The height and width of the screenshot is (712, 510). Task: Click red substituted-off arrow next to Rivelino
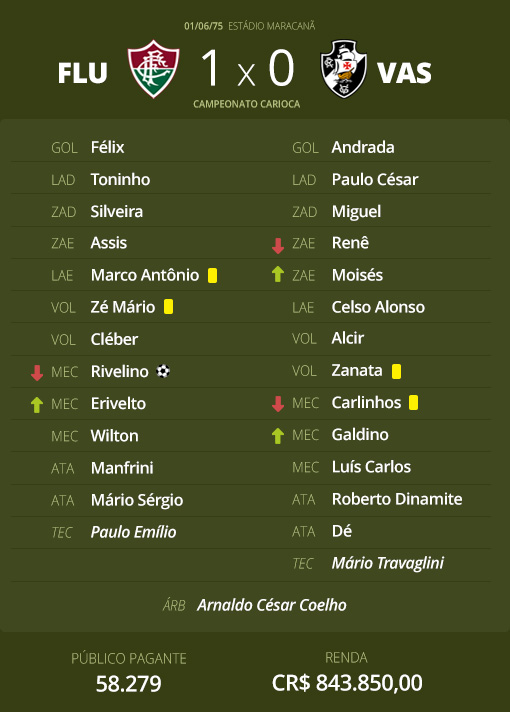point(37,373)
